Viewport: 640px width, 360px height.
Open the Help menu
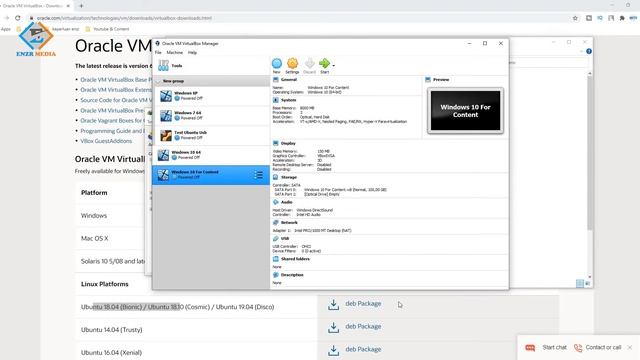click(x=192, y=53)
